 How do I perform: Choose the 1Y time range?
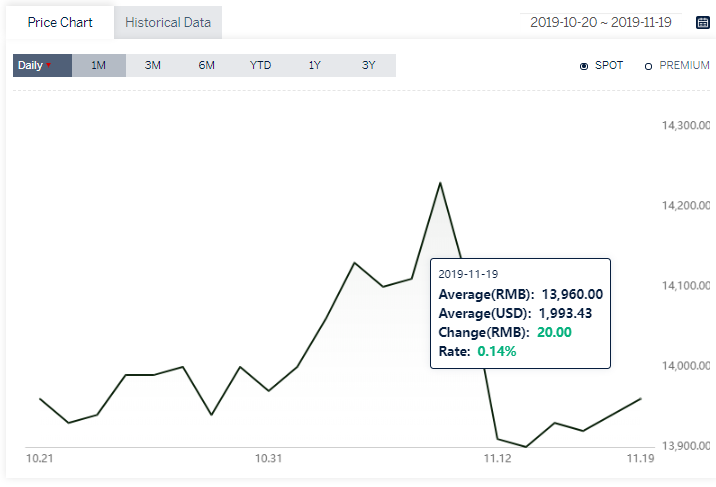pyautogui.click(x=315, y=65)
